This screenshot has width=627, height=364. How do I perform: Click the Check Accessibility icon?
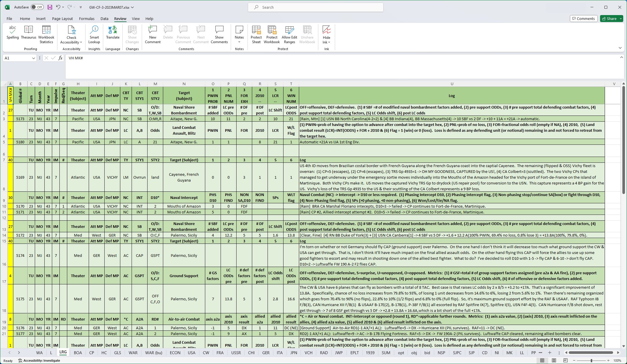pos(71,30)
